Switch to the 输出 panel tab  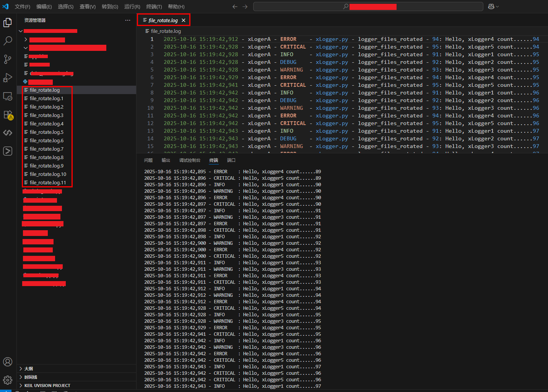(x=166, y=160)
